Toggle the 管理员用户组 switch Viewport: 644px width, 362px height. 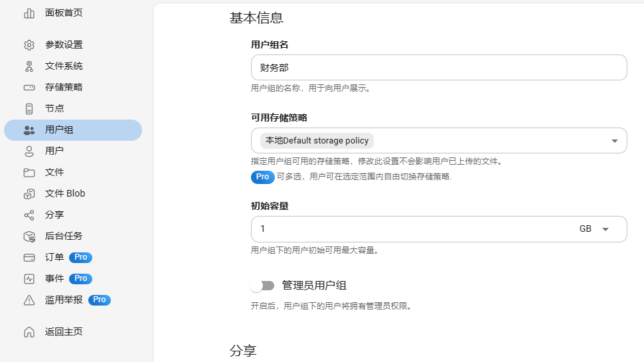tap(262, 286)
